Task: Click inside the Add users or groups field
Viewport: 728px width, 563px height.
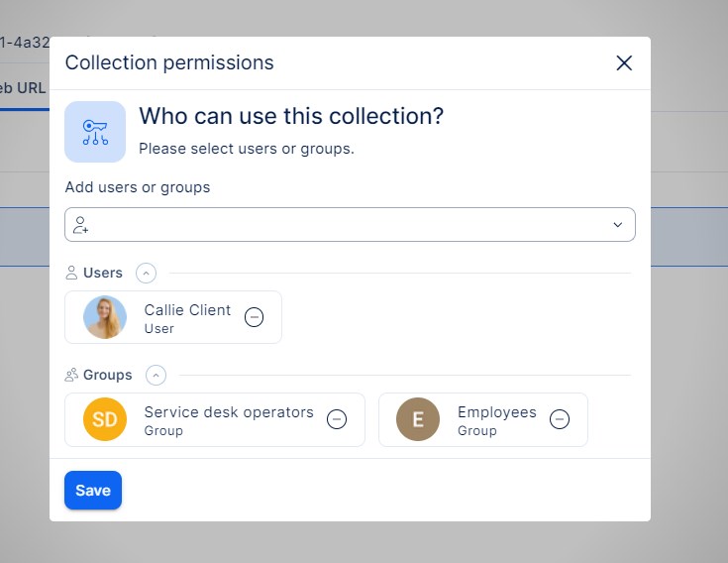Action: pyautogui.click(x=347, y=225)
